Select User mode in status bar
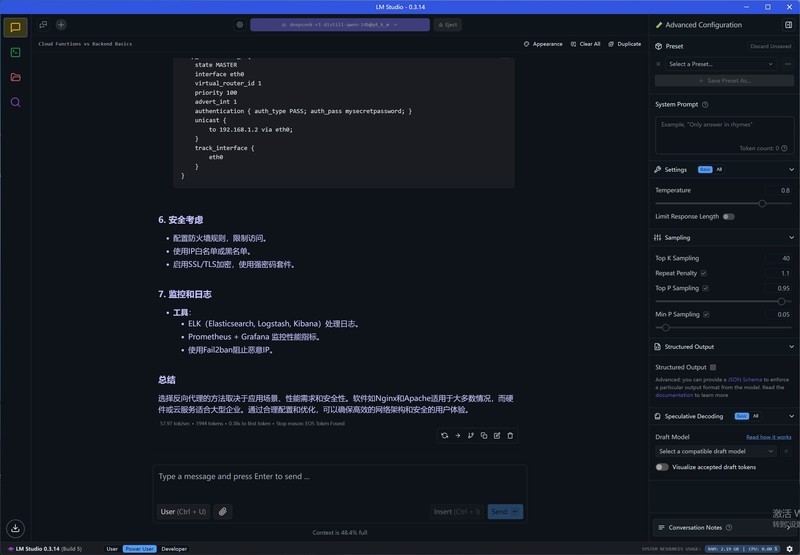This screenshot has width=800, height=555. tap(112, 549)
